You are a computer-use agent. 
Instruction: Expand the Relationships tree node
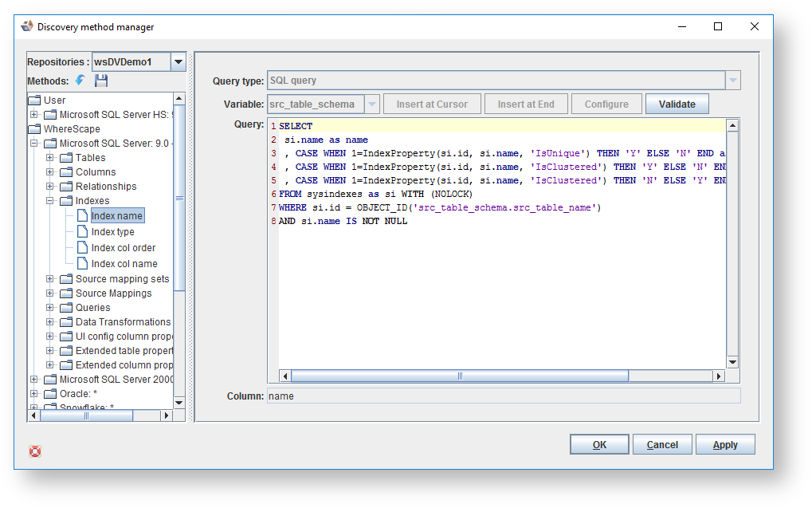coord(50,187)
